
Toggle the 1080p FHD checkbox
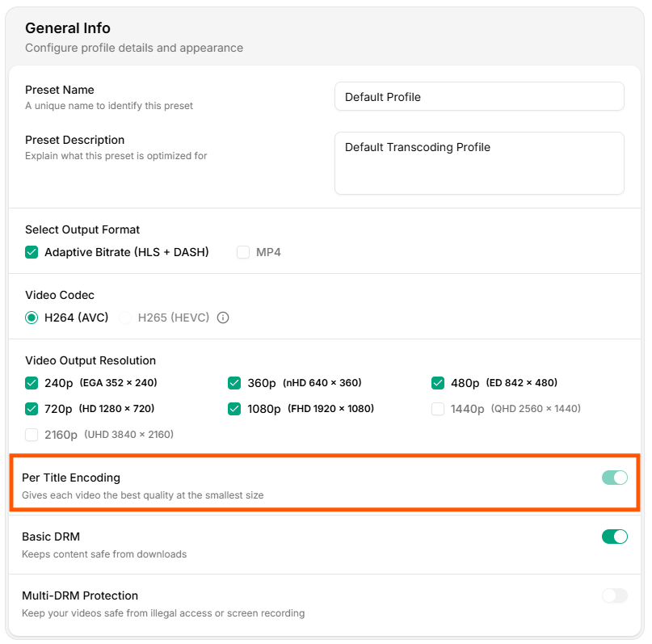click(235, 409)
